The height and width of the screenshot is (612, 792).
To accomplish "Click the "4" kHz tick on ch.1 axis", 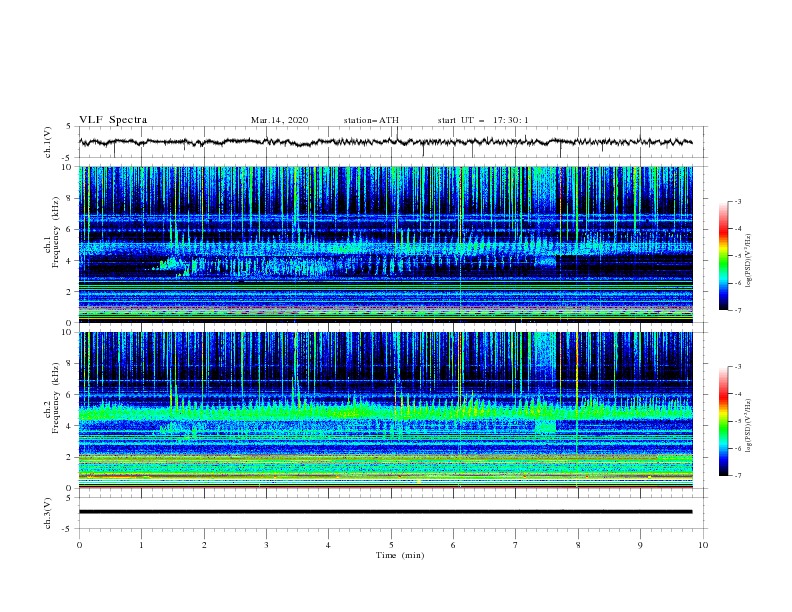I will tap(71, 261).
